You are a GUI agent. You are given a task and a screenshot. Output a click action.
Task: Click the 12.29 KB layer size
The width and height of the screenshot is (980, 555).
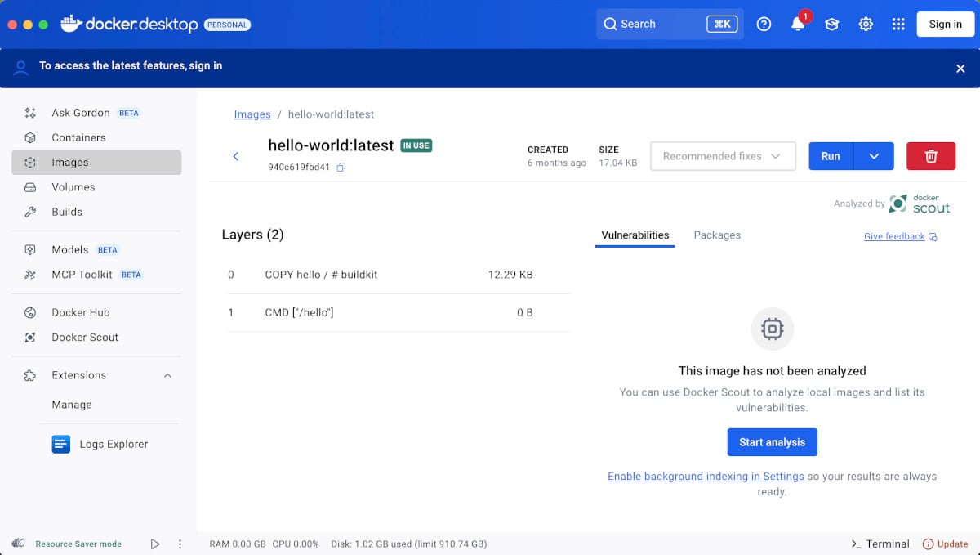(x=510, y=275)
